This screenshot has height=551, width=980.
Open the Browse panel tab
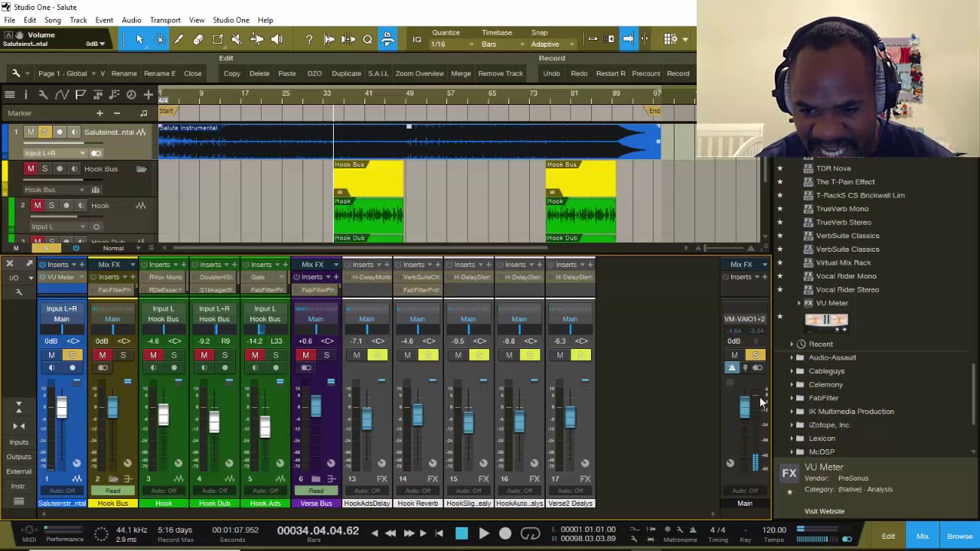(959, 536)
